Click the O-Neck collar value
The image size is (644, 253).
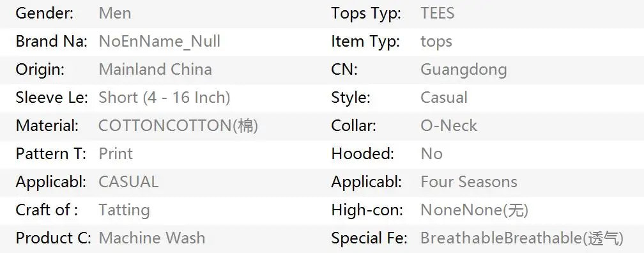pyautogui.click(x=449, y=126)
